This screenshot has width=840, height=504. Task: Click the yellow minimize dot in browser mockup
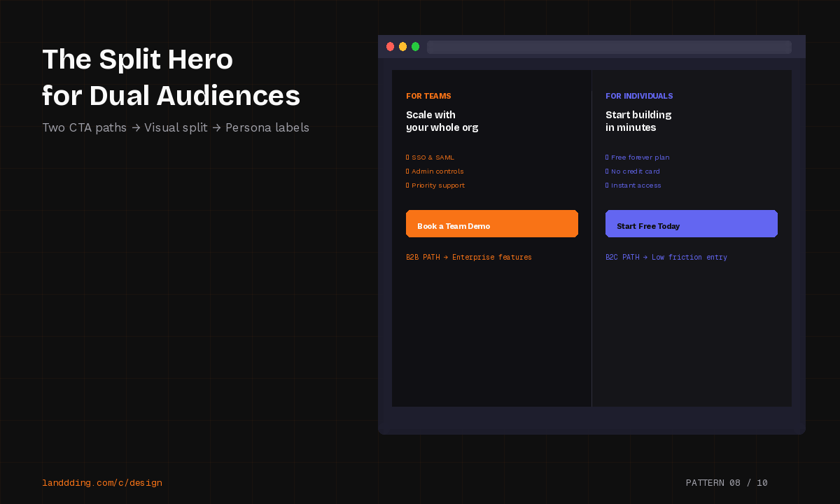pyautogui.click(x=402, y=47)
